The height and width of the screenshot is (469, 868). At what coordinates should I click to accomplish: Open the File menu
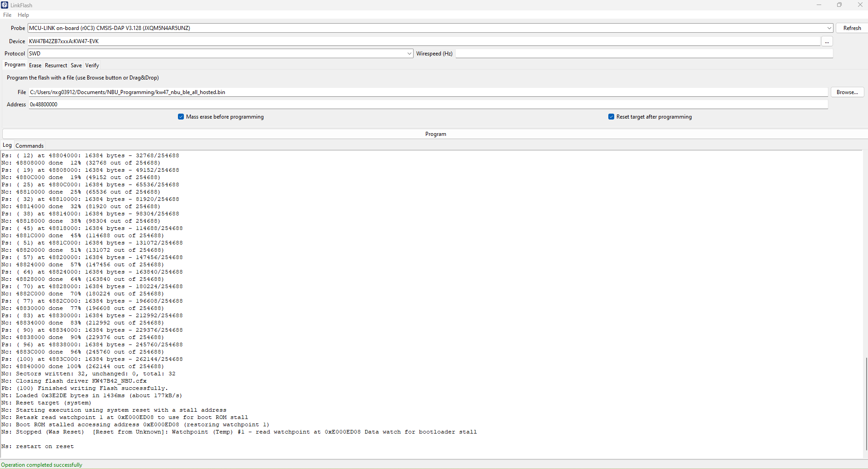(x=7, y=15)
